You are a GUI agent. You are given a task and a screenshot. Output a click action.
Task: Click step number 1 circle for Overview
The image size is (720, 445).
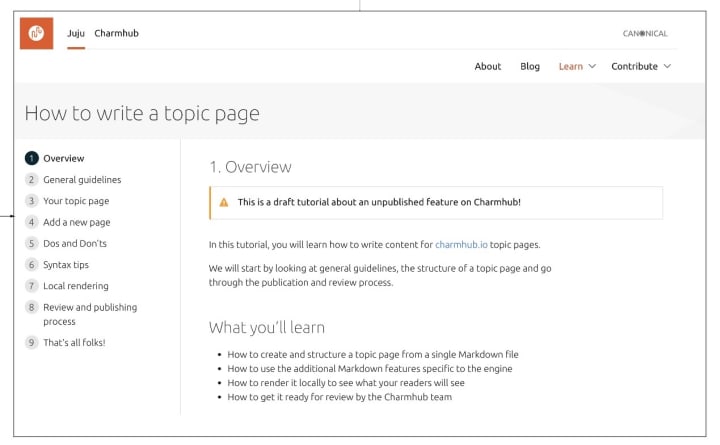point(31,158)
